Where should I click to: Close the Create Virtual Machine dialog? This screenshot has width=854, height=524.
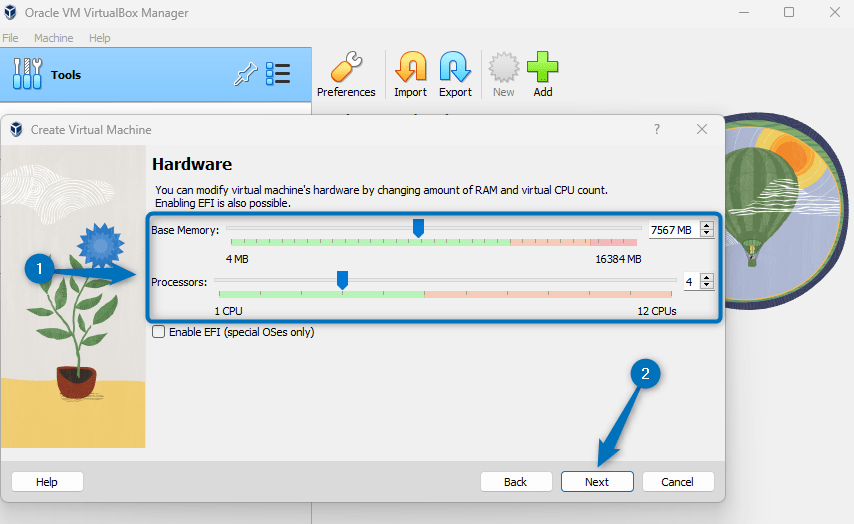(702, 129)
